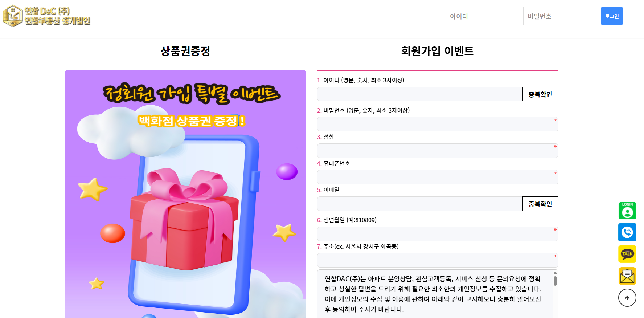Open the yellow KakaoTalk chat icon
The image size is (644, 318).
tap(627, 254)
